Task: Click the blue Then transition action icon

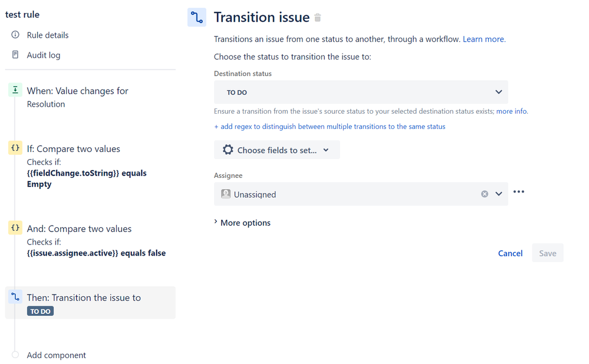Action: (15, 297)
